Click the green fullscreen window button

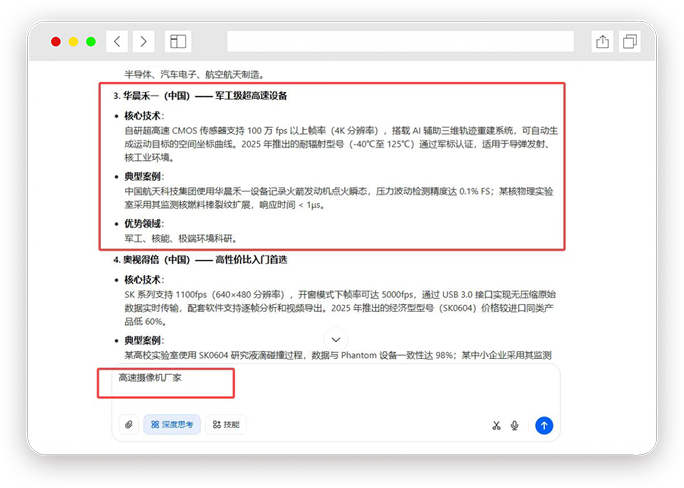coord(91,41)
